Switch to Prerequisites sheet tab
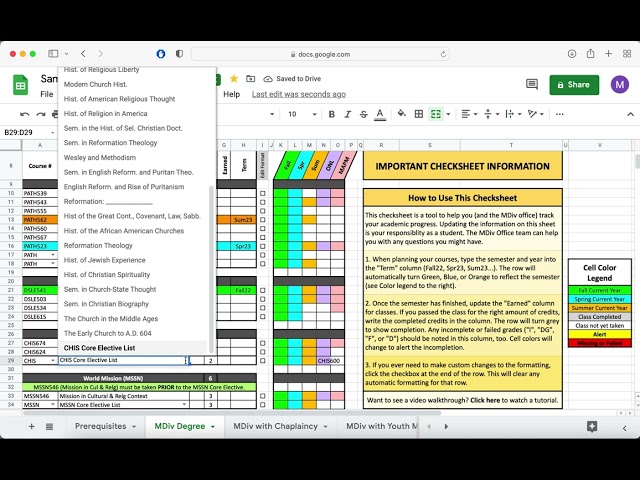This screenshot has height=480, width=640. (x=100, y=426)
